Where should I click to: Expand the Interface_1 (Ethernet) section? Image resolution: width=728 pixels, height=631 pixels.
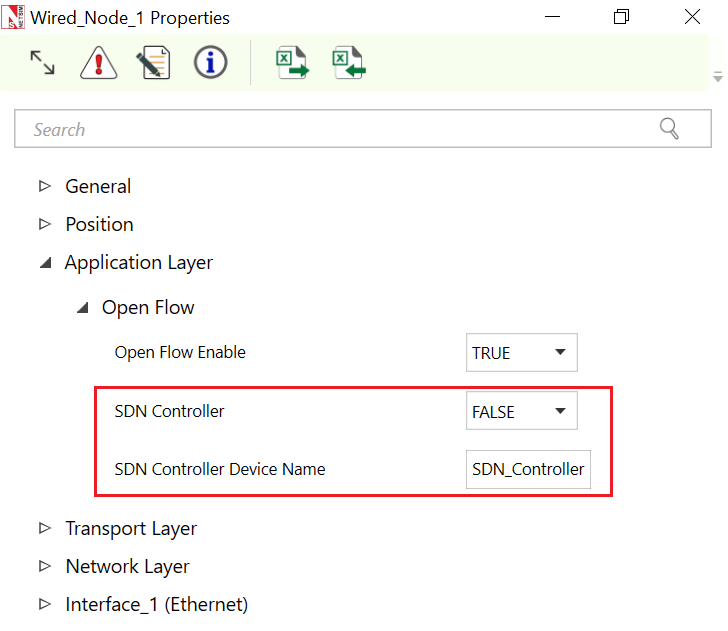[44, 604]
